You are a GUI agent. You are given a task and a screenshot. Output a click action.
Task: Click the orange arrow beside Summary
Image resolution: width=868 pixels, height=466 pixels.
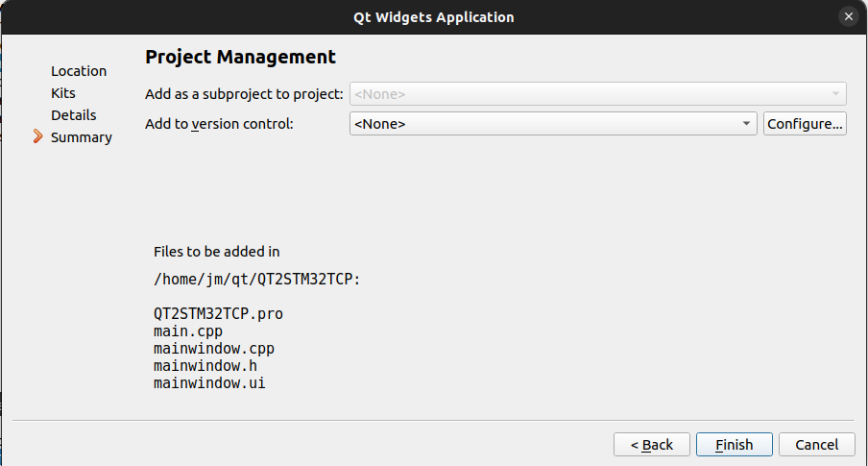tap(37, 137)
